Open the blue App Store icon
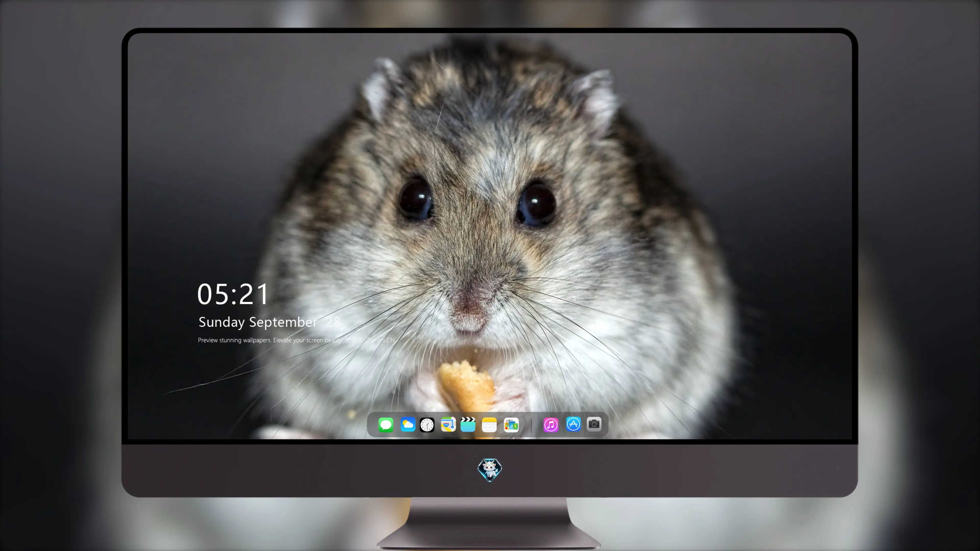The height and width of the screenshot is (551, 980). coord(573,424)
